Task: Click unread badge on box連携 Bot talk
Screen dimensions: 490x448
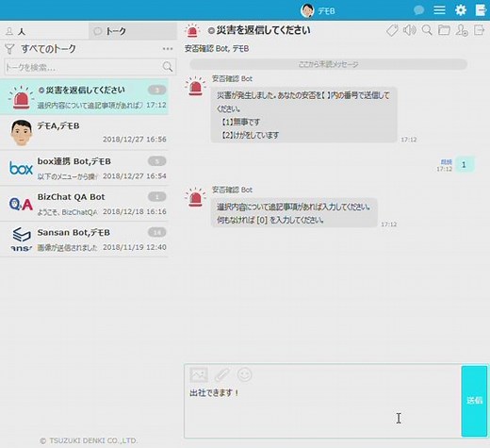Action: [157, 161]
